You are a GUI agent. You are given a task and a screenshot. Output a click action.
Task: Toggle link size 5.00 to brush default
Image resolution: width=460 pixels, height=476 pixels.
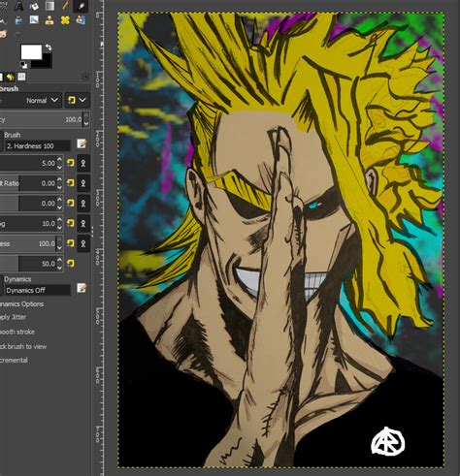(83, 163)
